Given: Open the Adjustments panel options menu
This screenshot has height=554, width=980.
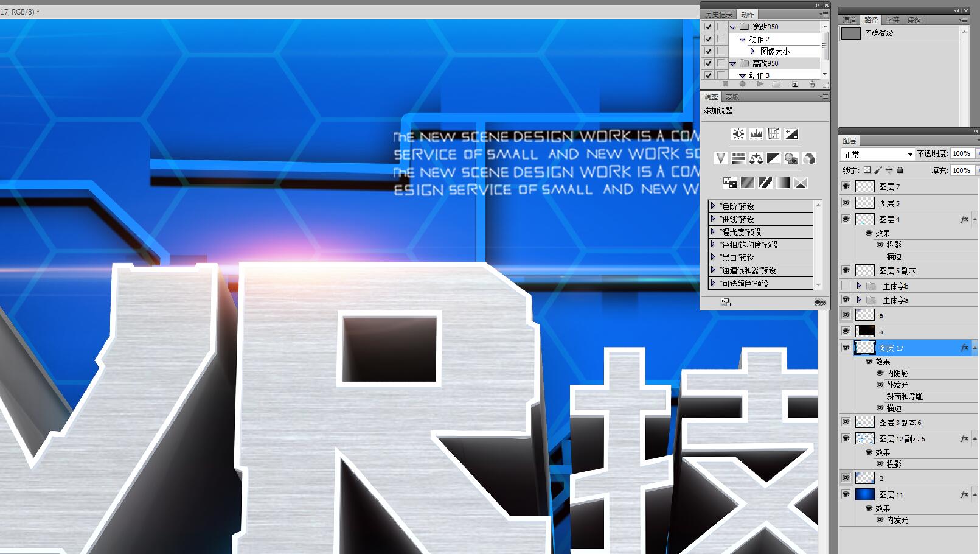Looking at the screenshot, I should pos(824,96).
